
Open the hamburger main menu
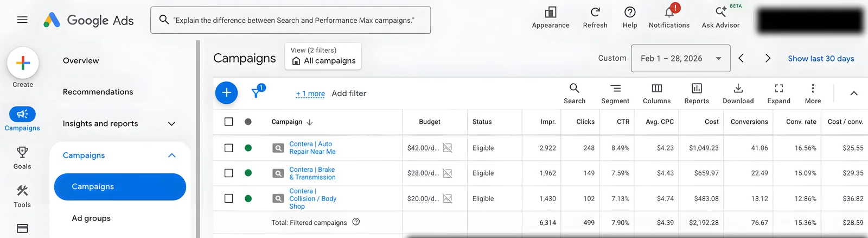click(x=22, y=20)
